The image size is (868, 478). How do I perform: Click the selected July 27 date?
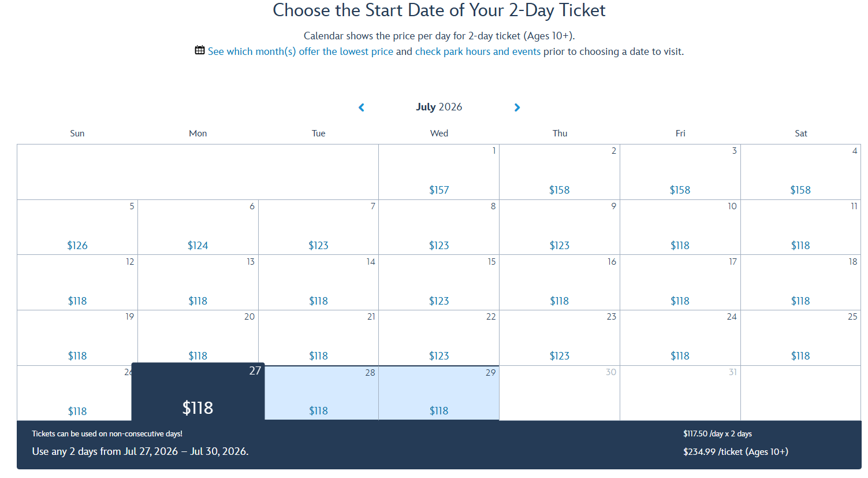198,392
